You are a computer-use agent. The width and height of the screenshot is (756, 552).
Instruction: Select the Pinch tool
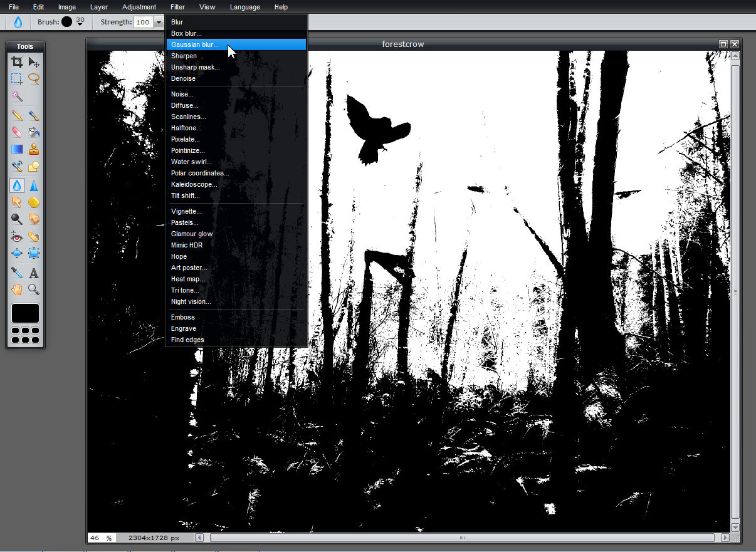[x=34, y=254]
